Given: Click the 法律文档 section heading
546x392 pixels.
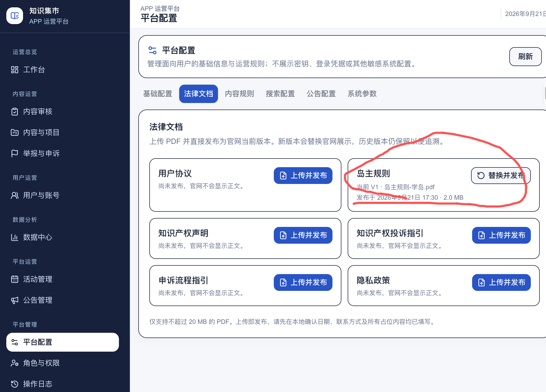Looking at the screenshot, I should [166, 127].
